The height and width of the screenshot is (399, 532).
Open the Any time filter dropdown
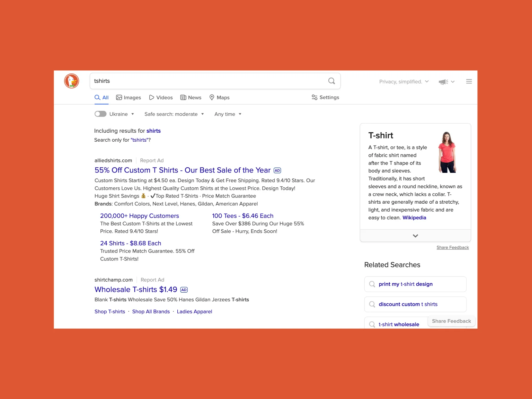click(228, 114)
